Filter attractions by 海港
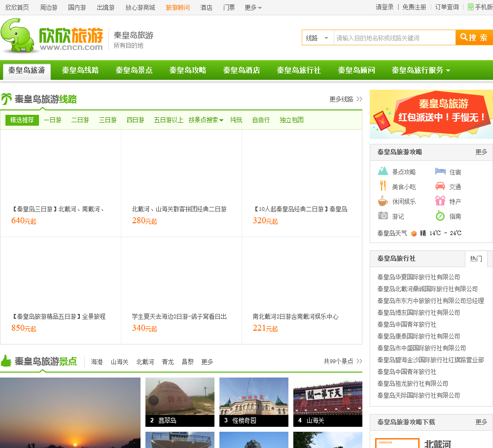The image size is (493, 448). coord(97,362)
